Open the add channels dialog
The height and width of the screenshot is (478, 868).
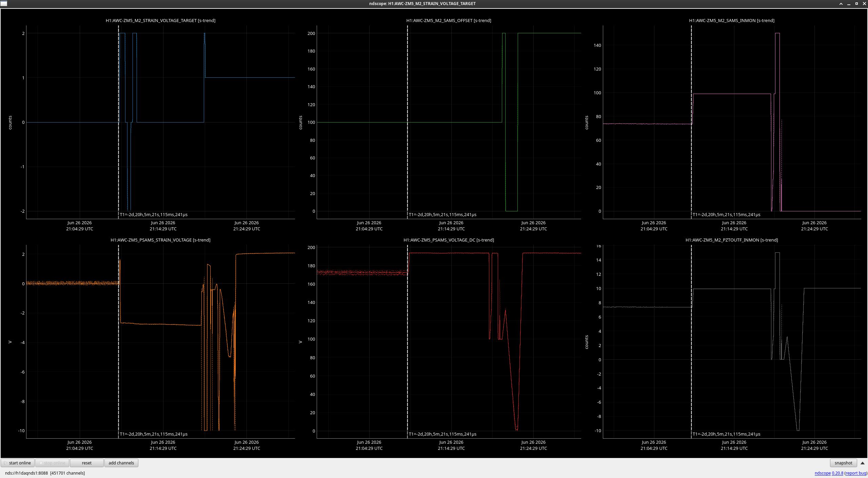pos(121,463)
